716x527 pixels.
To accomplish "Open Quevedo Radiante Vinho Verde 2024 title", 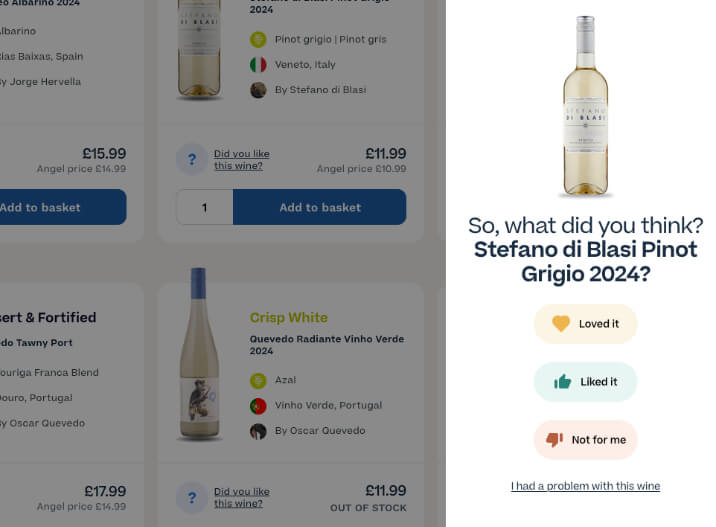I will pos(326,345).
